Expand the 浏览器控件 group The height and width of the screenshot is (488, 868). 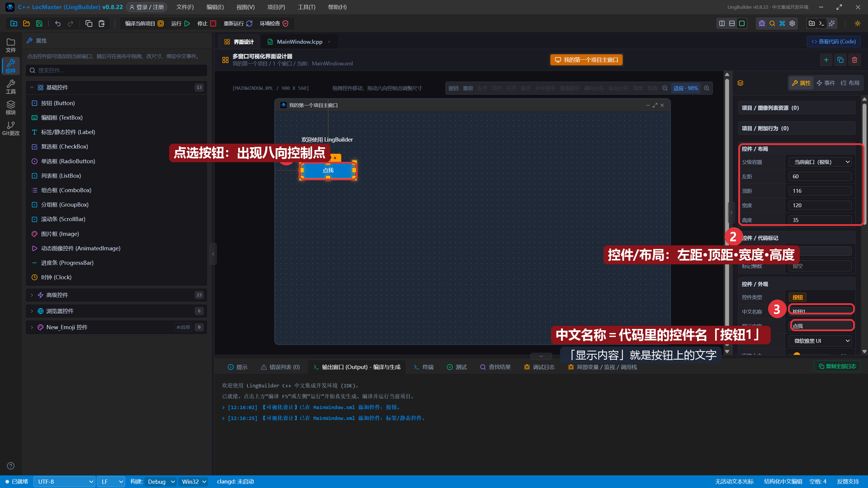117,311
